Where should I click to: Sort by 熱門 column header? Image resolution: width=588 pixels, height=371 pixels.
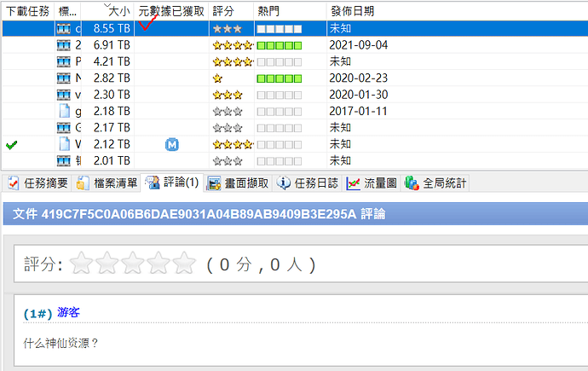pos(272,11)
